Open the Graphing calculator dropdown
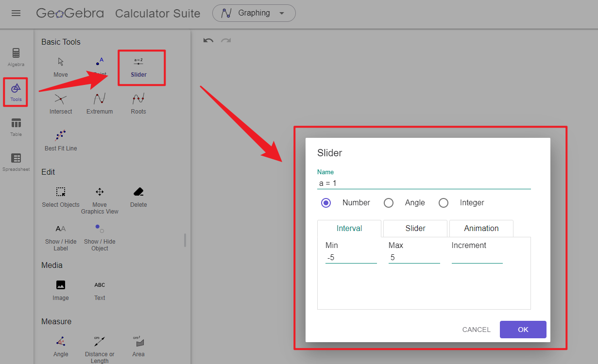598x364 pixels. (x=254, y=13)
